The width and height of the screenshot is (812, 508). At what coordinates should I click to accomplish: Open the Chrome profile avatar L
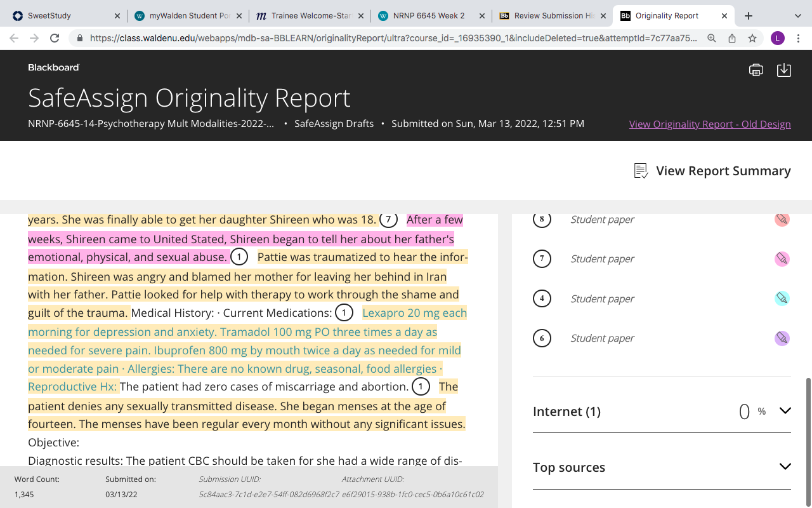tap(778, 38)
